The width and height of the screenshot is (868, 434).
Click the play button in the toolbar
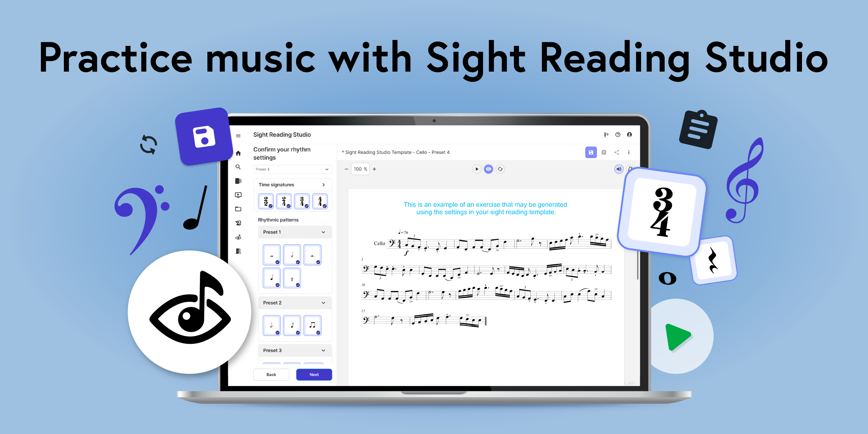[476, 169]
